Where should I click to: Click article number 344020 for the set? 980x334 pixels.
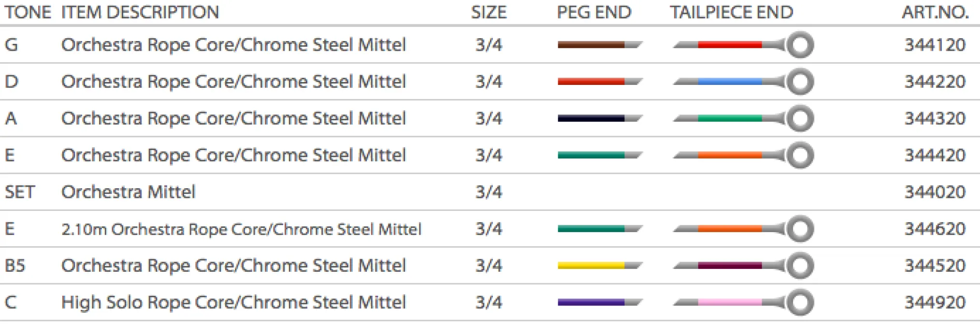[935, 192]
